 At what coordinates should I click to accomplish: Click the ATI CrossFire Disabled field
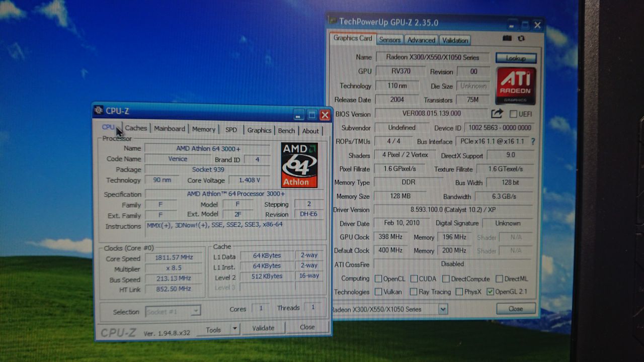pos(452,264)
